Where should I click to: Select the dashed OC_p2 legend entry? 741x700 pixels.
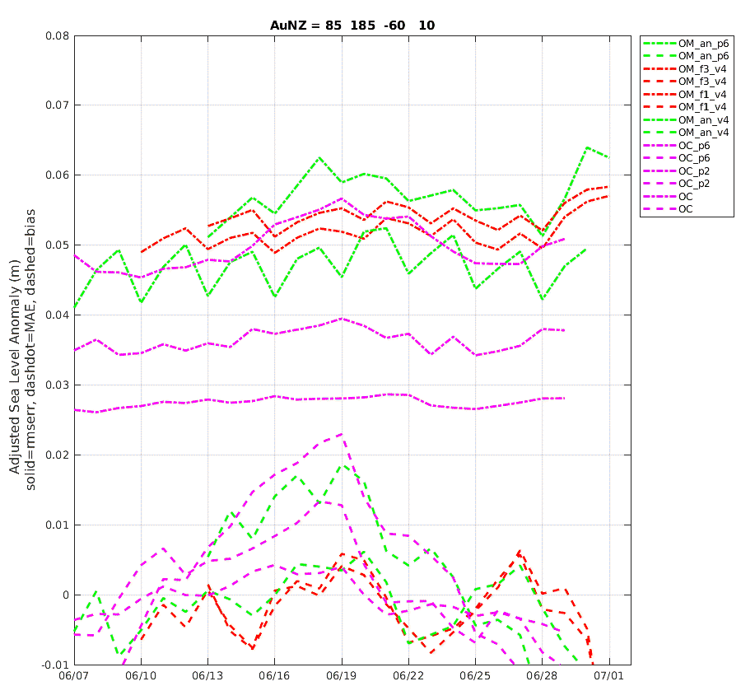677,184
